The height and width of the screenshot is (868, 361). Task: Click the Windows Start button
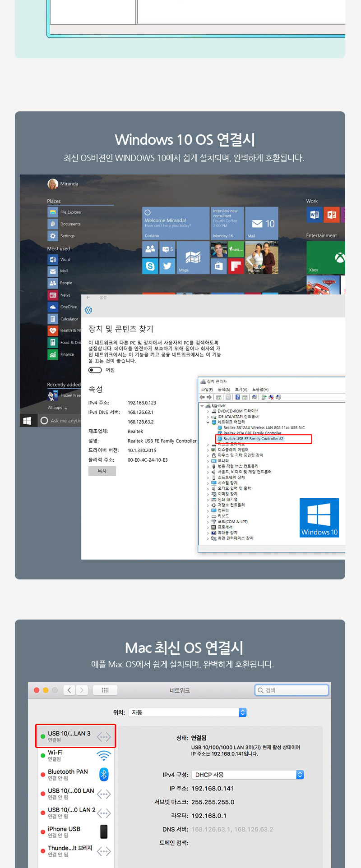[27, 421]
